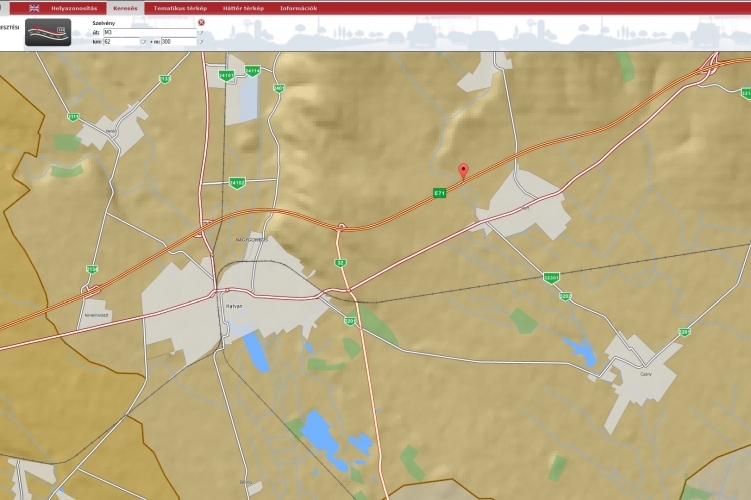Click the út input field with M3

tap(148, 33)
